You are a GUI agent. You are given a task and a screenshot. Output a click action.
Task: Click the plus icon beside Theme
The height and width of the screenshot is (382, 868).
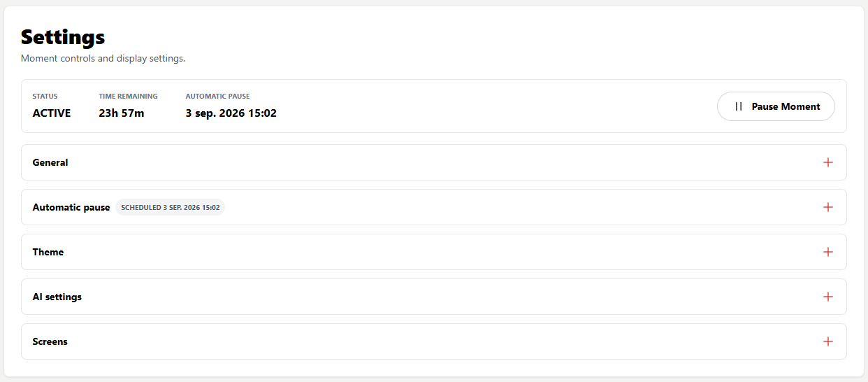click(x=828, y=252)
